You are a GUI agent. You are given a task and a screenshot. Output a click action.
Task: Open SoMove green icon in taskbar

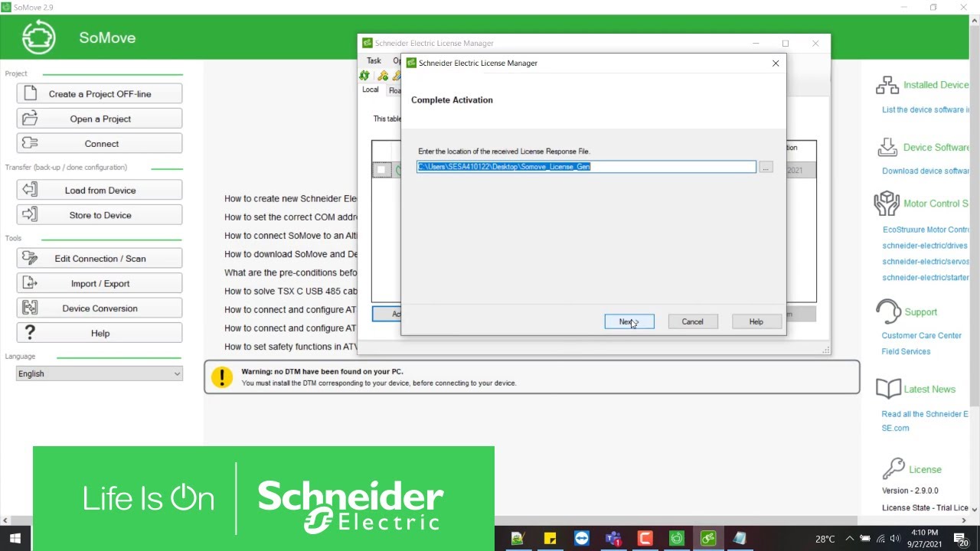coord(677,539)
